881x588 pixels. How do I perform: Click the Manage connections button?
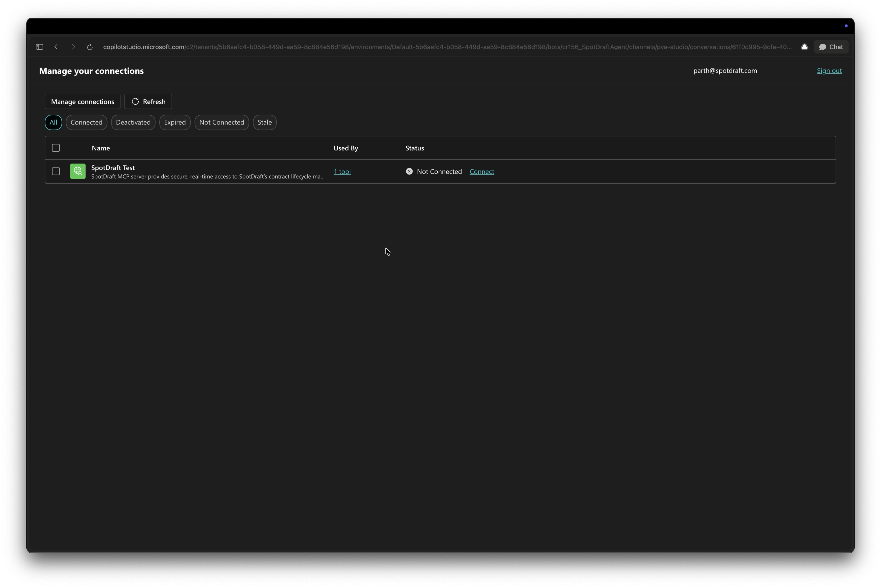pos(83,102)
